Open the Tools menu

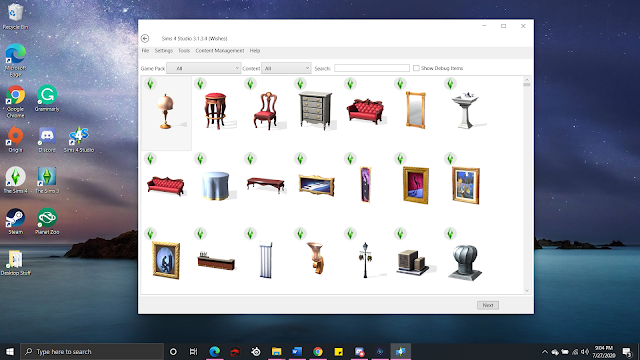click(x=184, y=51)
